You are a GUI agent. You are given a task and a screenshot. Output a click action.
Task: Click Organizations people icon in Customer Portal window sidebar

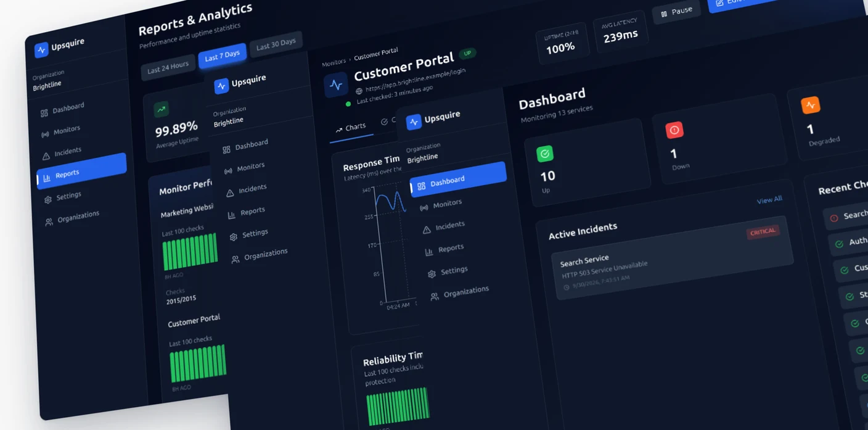(x=235, y=260)
